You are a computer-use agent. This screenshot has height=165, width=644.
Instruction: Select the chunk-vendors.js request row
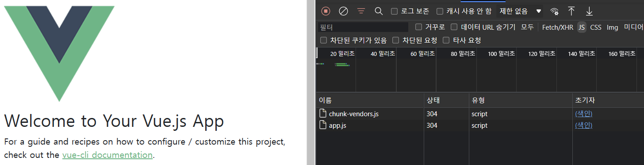(x=480, y=114)
